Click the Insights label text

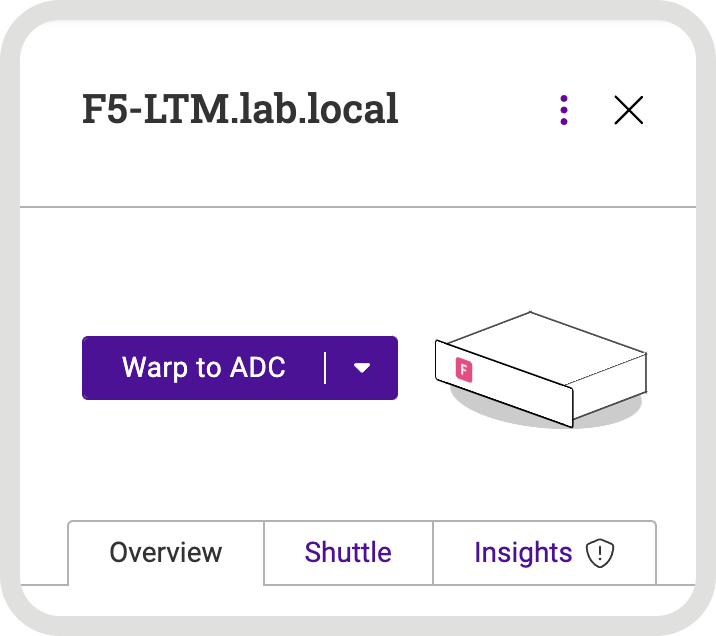[x=523, y=552]
